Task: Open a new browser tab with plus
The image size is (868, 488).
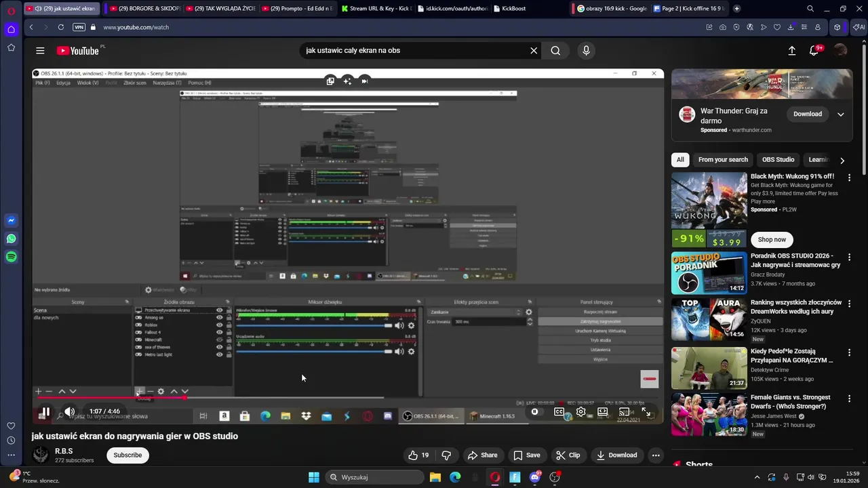Action: click(x=736, y=9)
